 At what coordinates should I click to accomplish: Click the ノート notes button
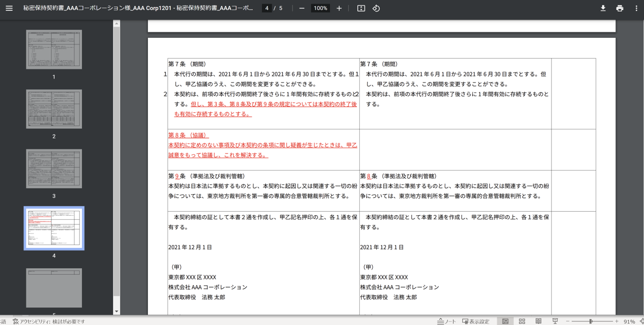pos(446,321)
